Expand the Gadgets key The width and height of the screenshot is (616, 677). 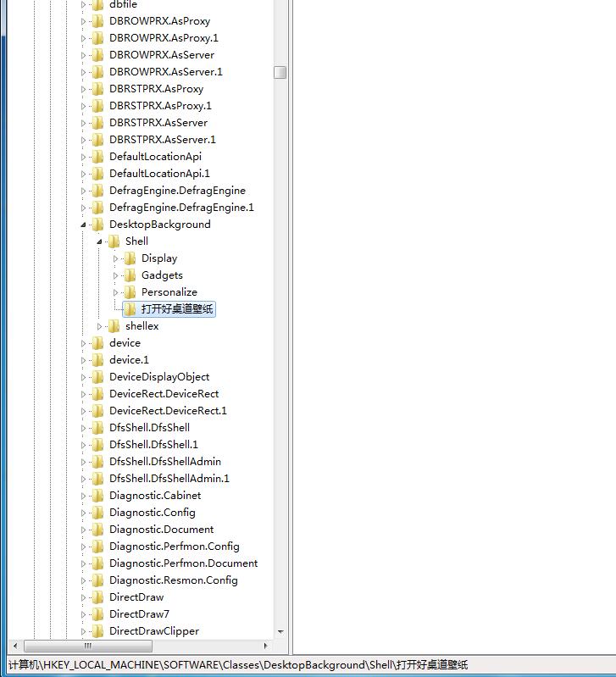(115, 275)
